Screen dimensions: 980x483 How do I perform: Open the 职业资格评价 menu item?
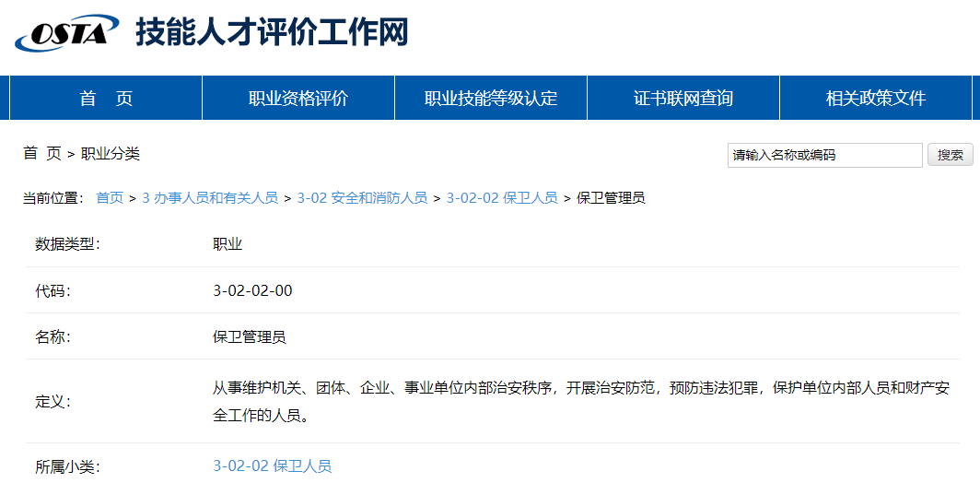coord(298,99)
